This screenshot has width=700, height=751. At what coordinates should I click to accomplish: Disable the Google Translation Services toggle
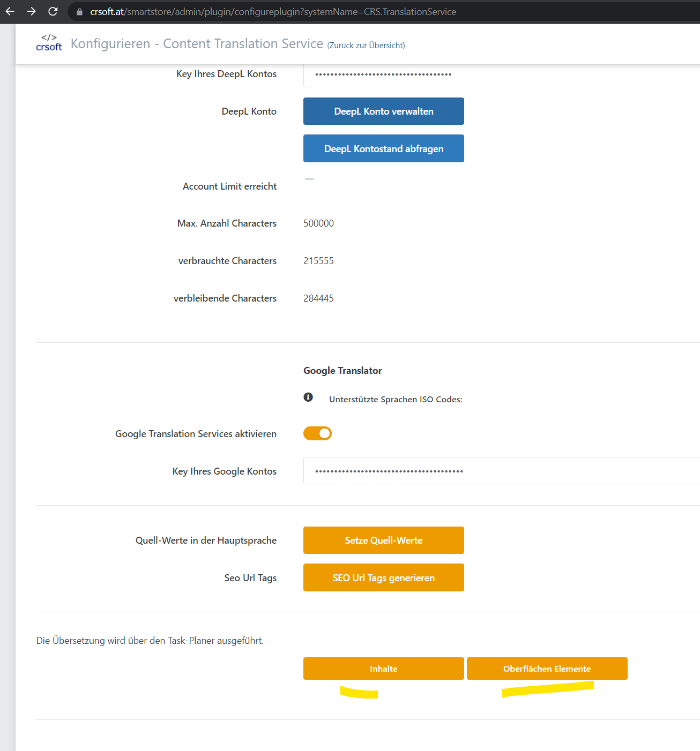point(317,433)
